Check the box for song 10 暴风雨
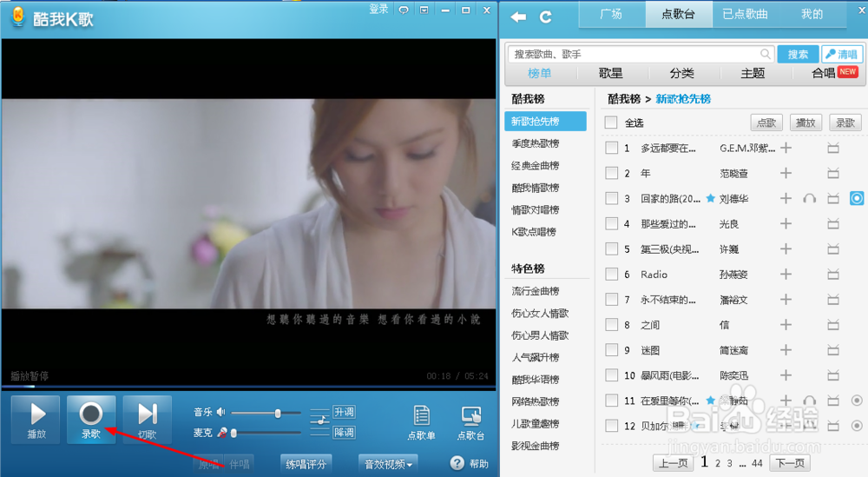 point(612,375)
